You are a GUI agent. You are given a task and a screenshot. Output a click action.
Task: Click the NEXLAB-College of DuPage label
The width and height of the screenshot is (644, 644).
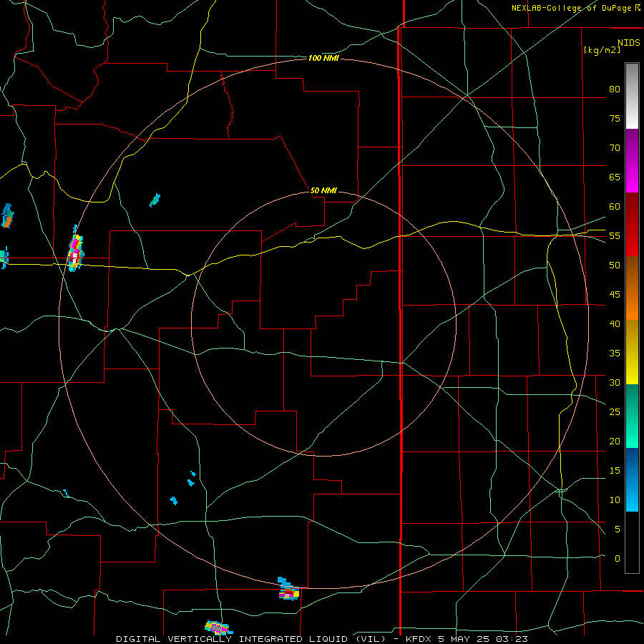click(x=575, y=8)
